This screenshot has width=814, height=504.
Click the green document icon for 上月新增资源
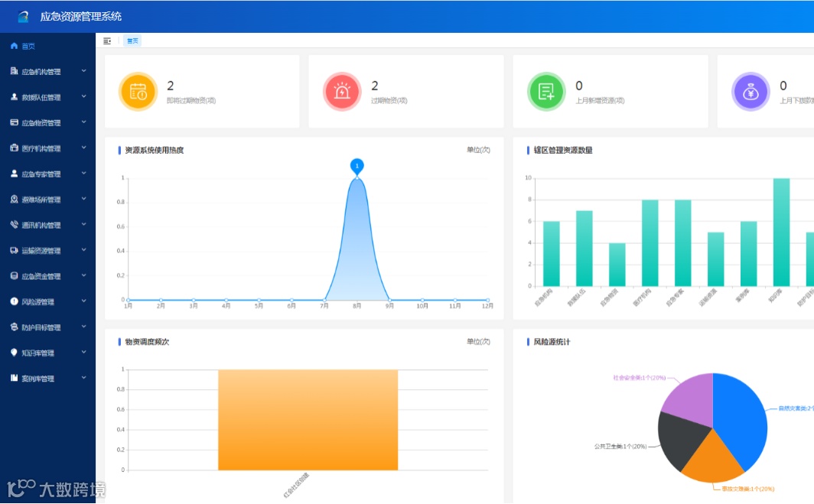click(x=546, y=91)
